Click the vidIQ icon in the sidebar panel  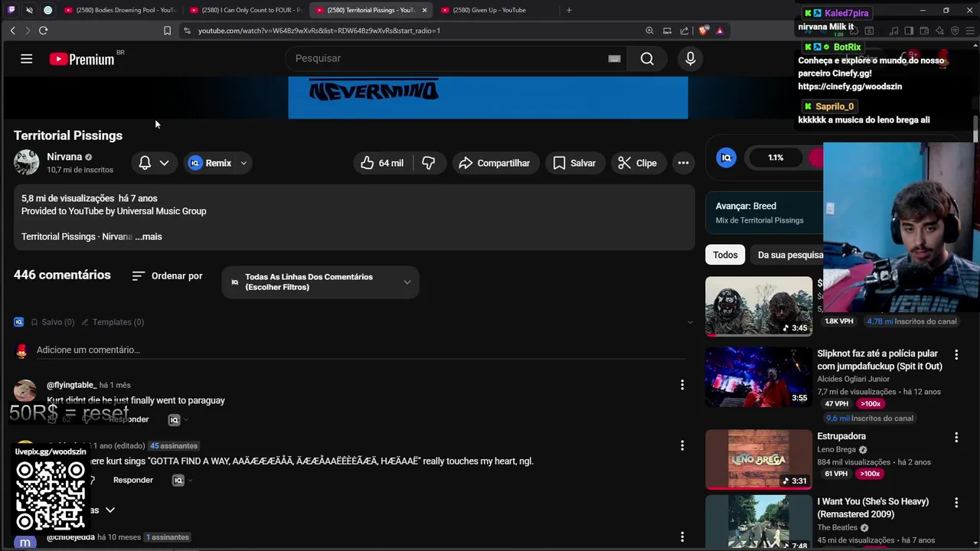coord(726,158)
